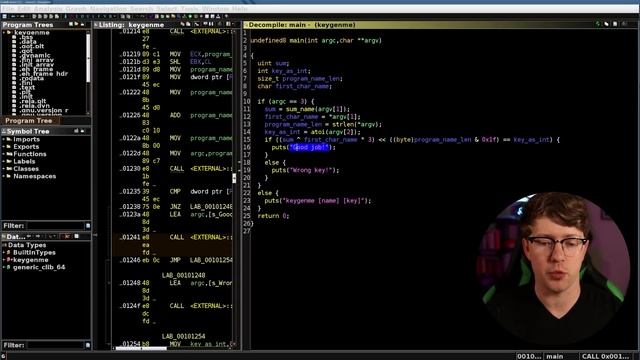Viewport: 640px width, 360px height.
Task: Click the rightmost icon in Decompile header
Action: pos(624,24)
